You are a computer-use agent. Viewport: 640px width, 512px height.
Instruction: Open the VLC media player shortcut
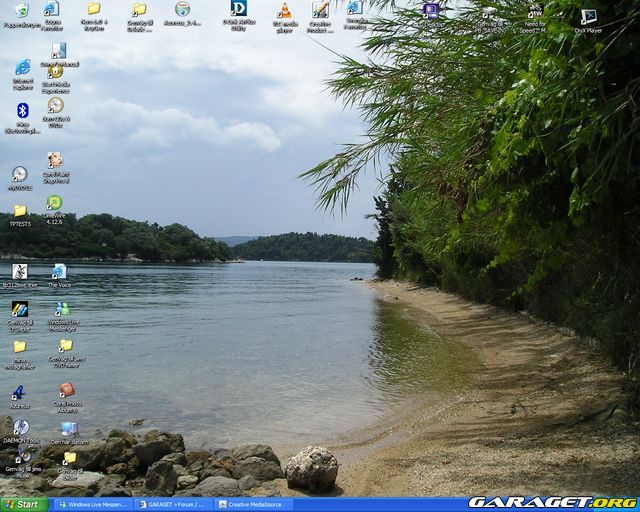(285, 11)
